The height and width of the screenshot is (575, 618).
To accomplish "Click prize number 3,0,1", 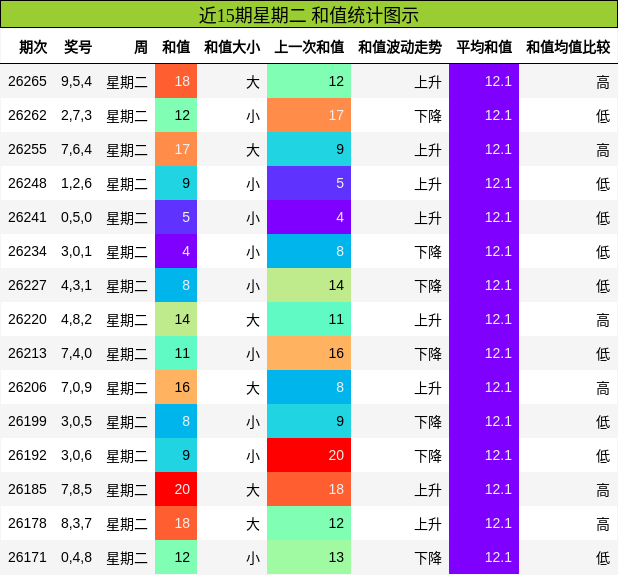I will click(76, 251).
